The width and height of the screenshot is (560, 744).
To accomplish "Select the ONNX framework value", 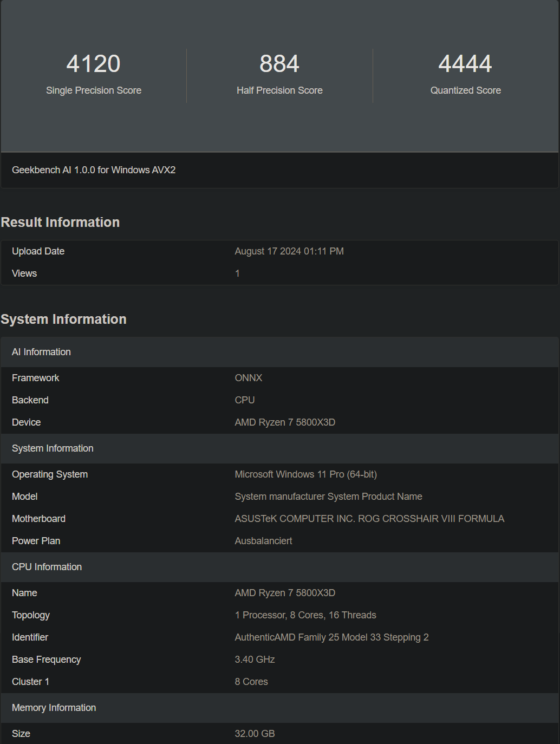I will 249,378.
